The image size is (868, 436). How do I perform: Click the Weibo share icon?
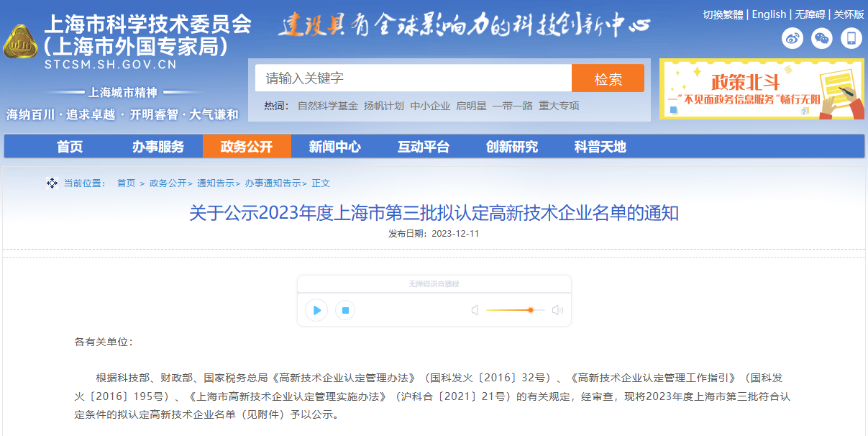pyautogui.click(x=792, y=39)
